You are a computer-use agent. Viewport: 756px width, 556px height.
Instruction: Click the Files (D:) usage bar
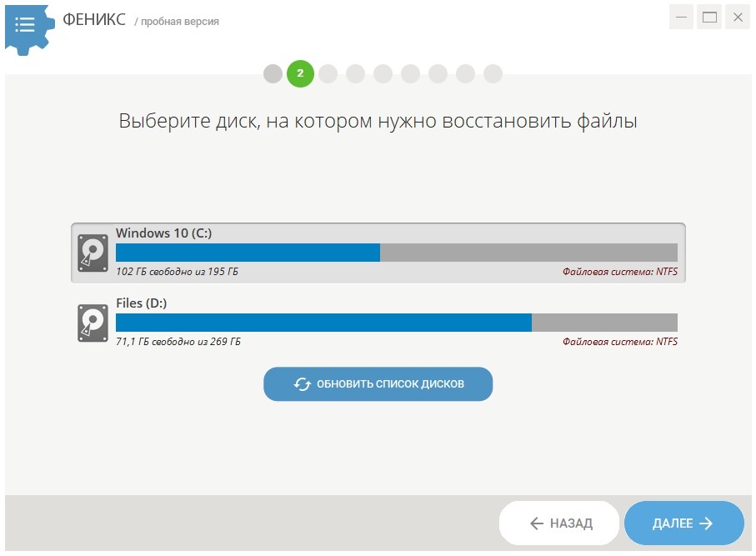tap(396, 323)
